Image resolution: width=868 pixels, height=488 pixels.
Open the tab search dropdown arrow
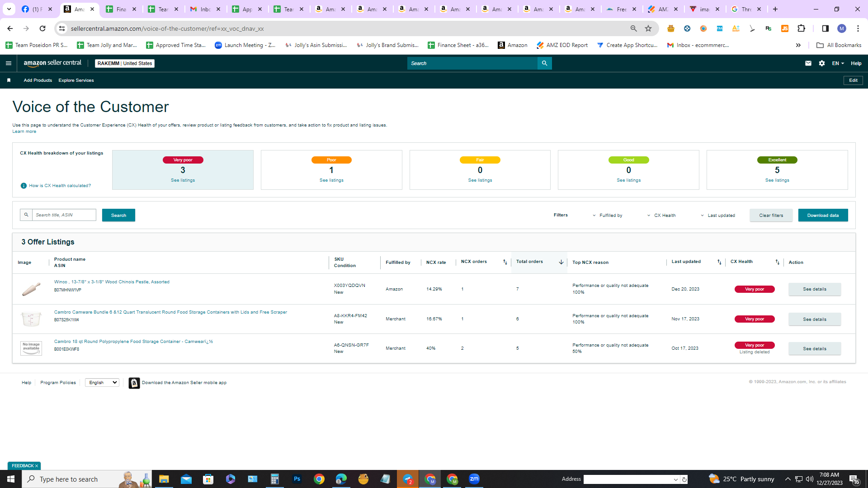point(9,9)
